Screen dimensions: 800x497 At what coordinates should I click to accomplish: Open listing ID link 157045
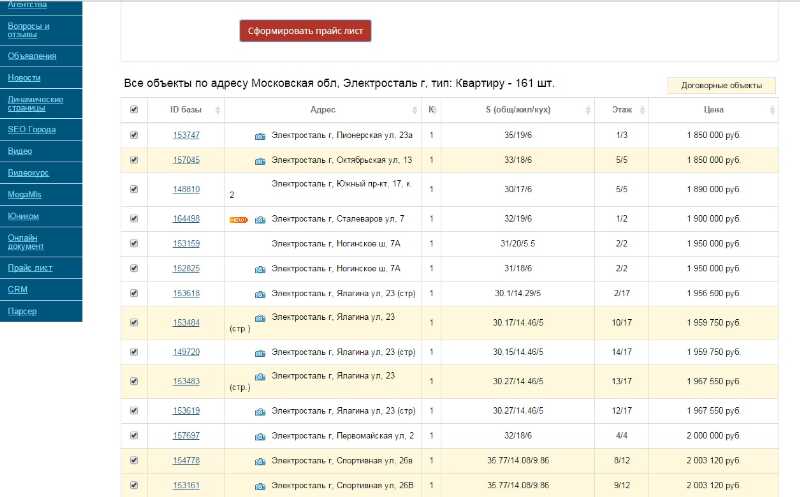point(186,160)
